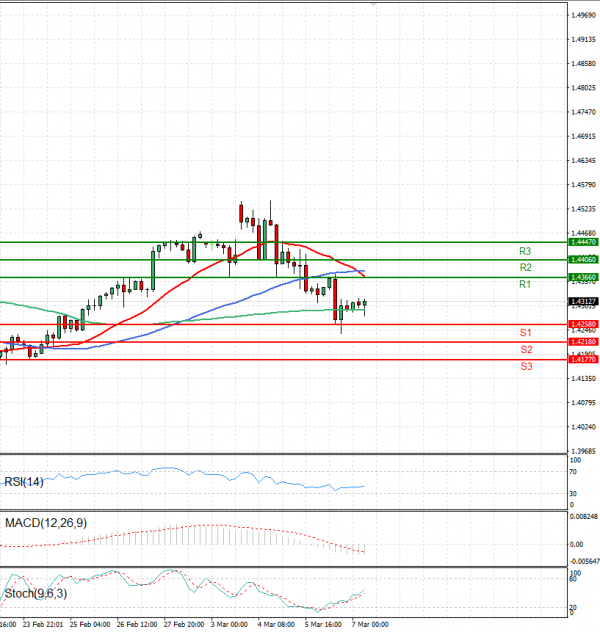Click the 7 Mar 00:00 time label
The image size is (600, 632).
click(x=370, y=624)
